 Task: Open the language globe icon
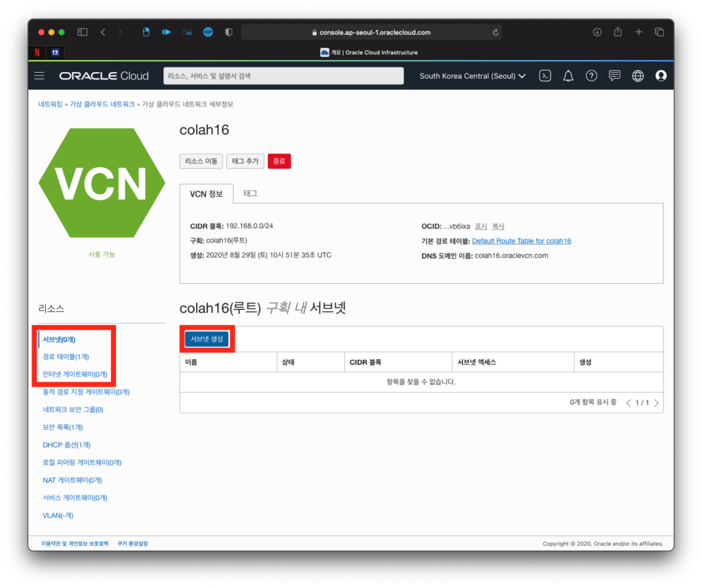(x=638, y=76)
